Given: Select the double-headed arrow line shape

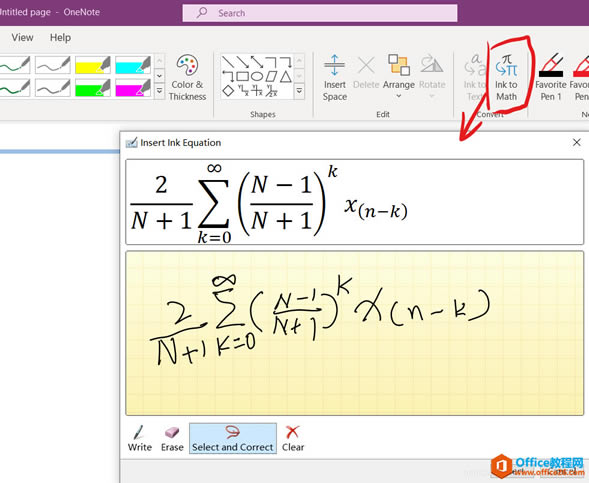Looking at the screenshot, I should click(x=257, y=62).
